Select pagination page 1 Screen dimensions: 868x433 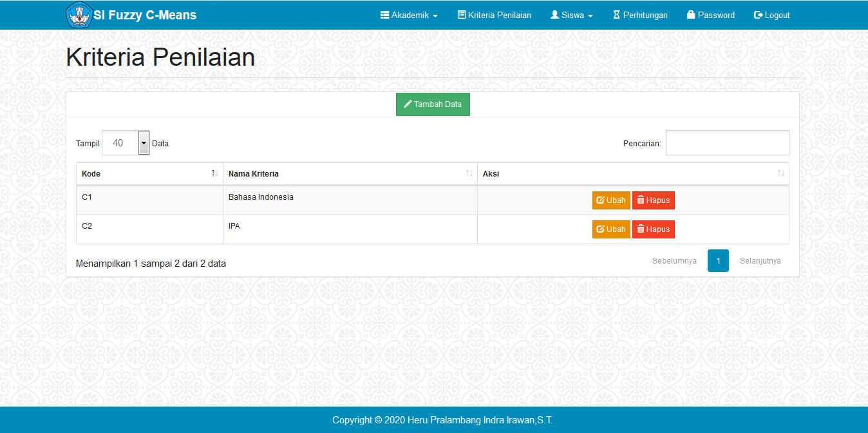(718, 261)
